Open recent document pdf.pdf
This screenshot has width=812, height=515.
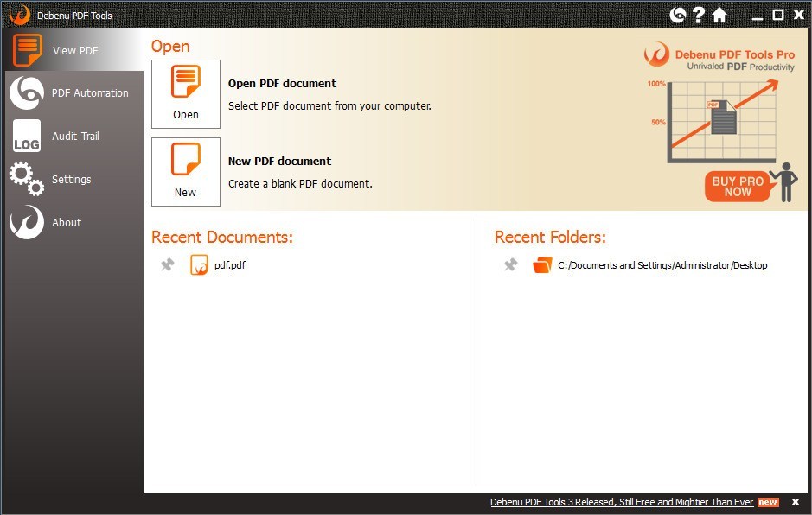click(x=230, y=265)
